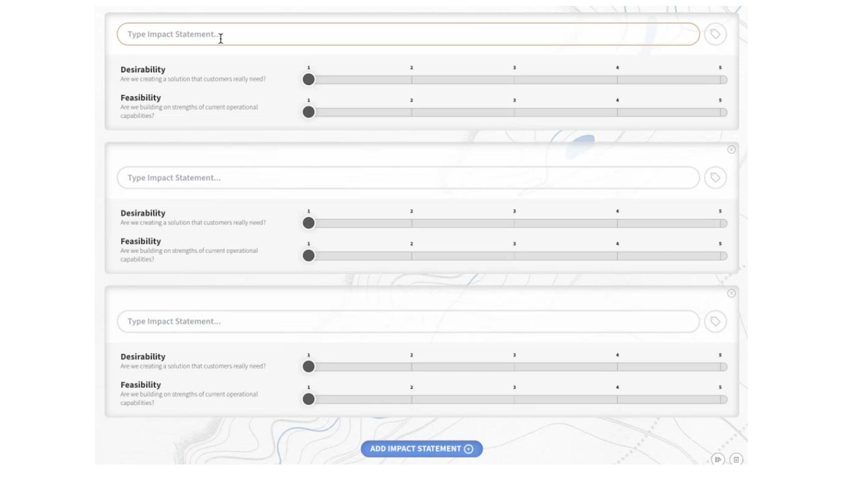Set third card Desirability slider to 4
The image size is (868, 488).
click(x=617, y=367)
